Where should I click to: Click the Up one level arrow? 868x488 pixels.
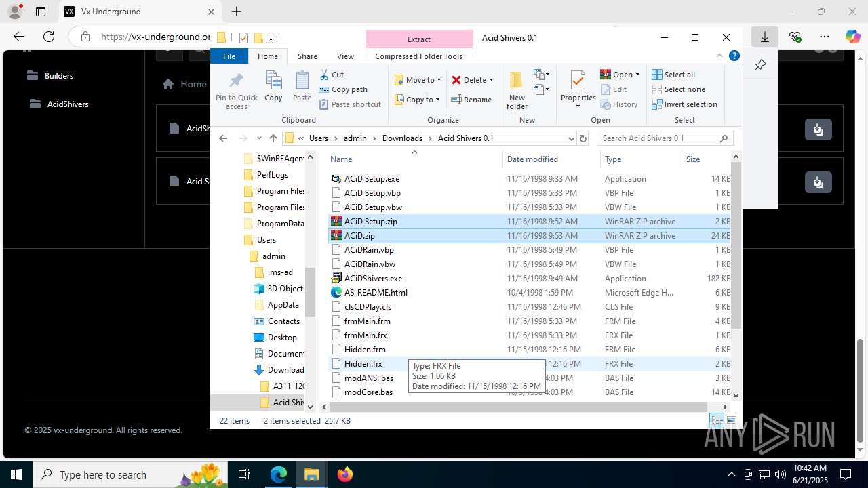pos(273,138)
